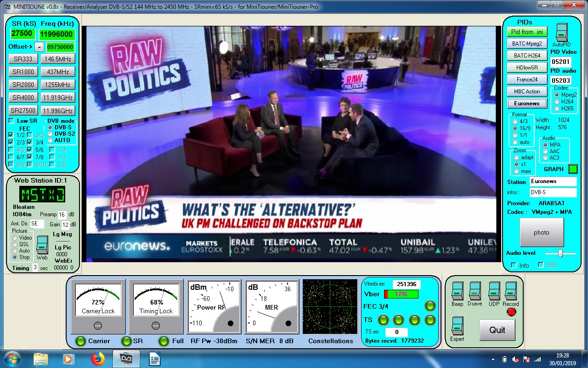Select Video picture mode radio button

15,238
